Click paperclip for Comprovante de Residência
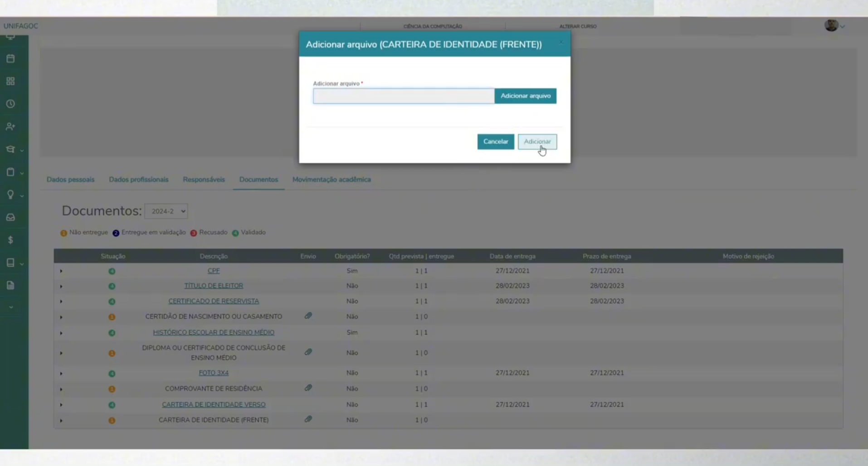 [308, 388]
